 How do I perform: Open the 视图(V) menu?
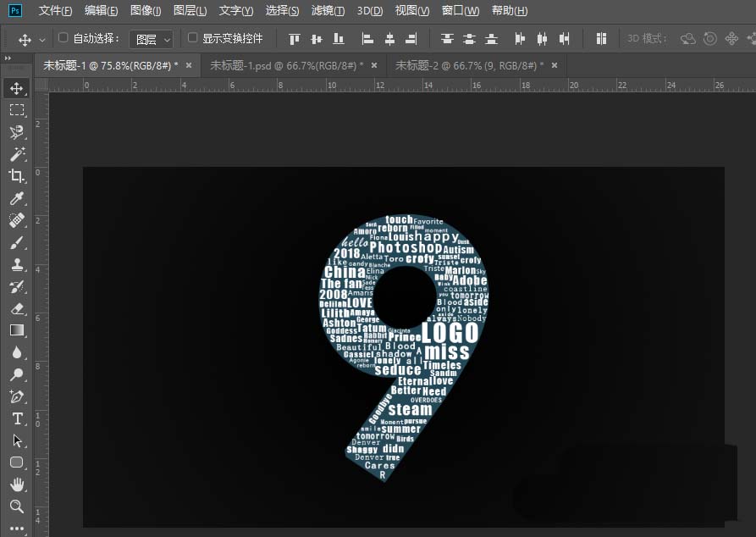coord(411,11)
